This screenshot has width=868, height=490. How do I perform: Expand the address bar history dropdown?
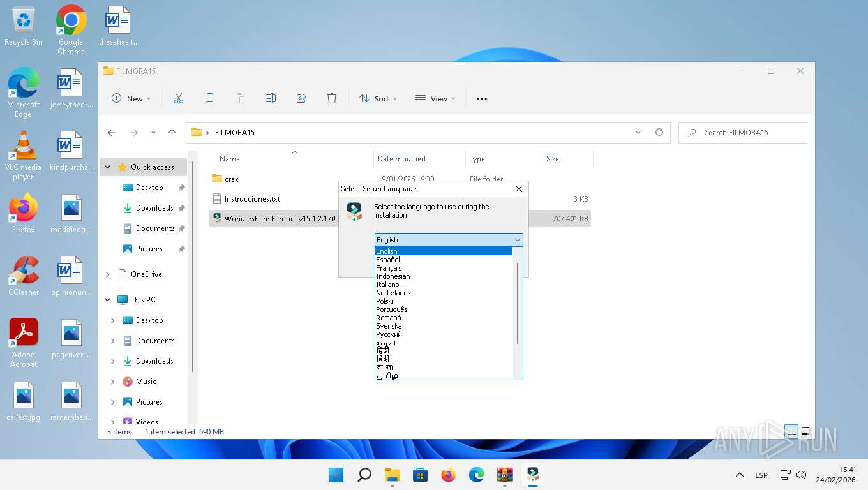pos(638,132)
